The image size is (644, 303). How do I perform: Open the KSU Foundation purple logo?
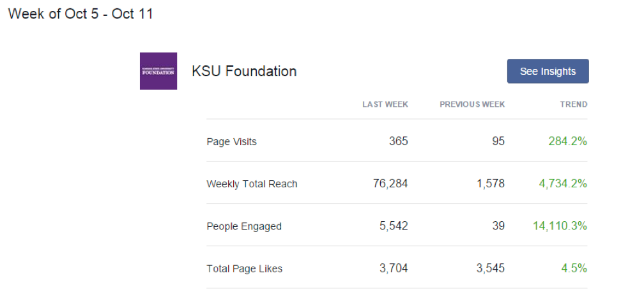158,71
